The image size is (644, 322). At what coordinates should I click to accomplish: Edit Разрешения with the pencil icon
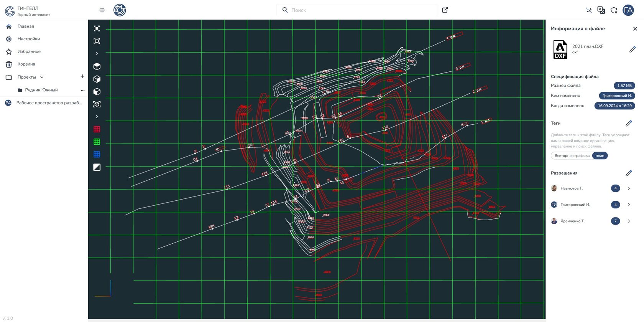pyautogui.click(x=629, y=173)
